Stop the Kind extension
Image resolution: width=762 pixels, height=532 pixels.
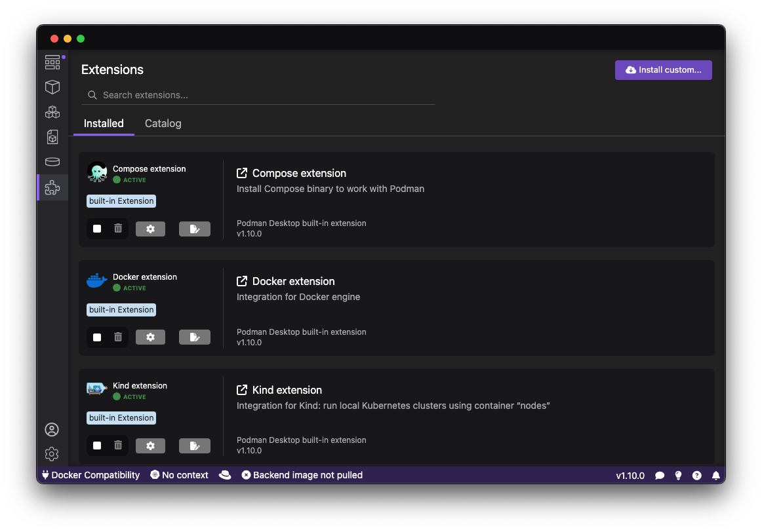tap(97, 446)
